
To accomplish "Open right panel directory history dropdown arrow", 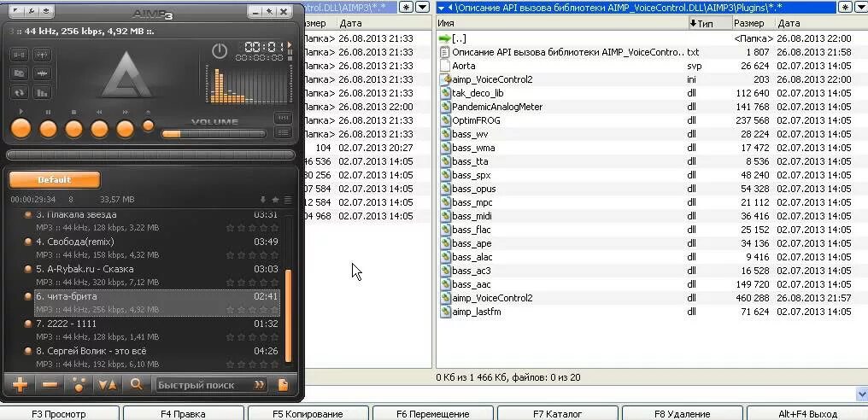I will click(861, 7).
